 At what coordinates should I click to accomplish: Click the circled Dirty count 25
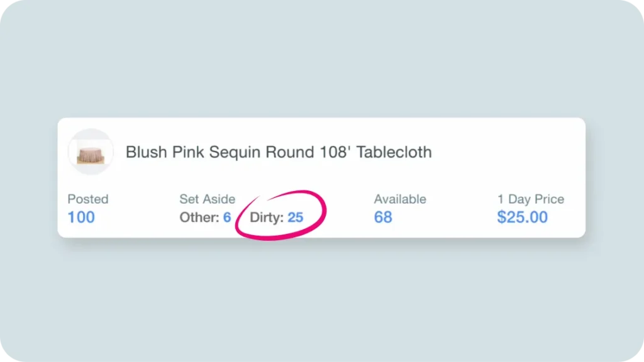coord(296,217)
